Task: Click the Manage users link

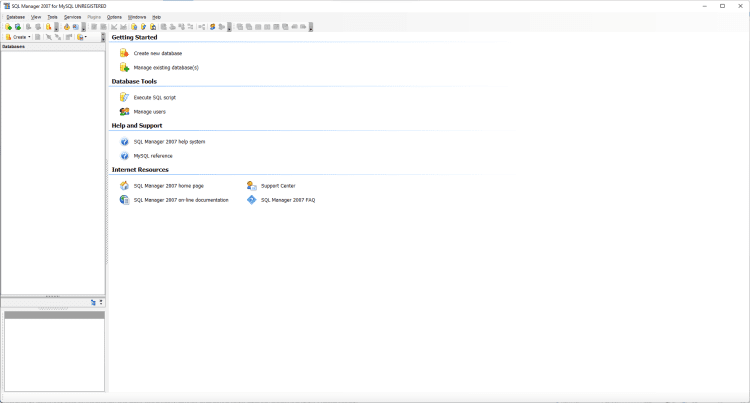Action: click(x=150, y=112)
